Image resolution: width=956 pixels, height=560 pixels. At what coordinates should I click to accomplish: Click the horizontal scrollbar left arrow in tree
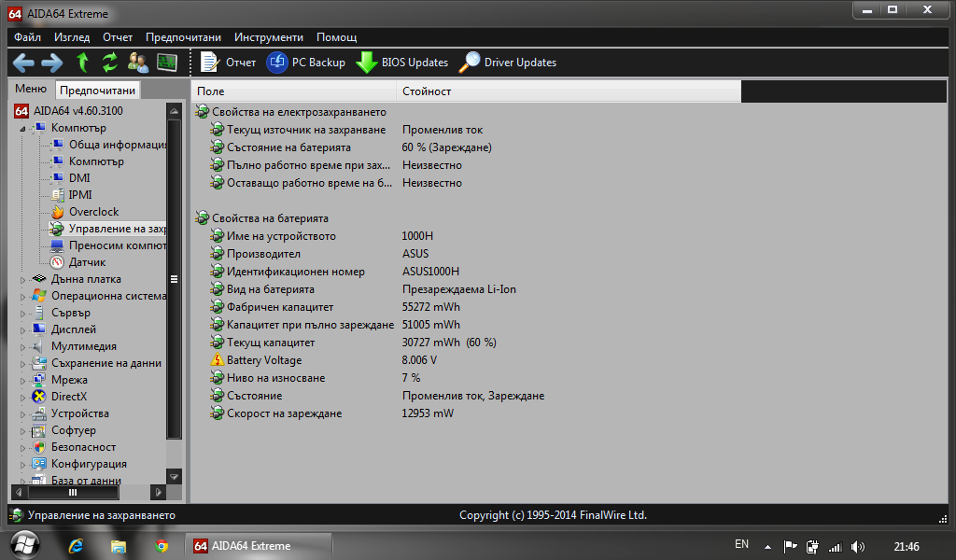coord(19,492)
